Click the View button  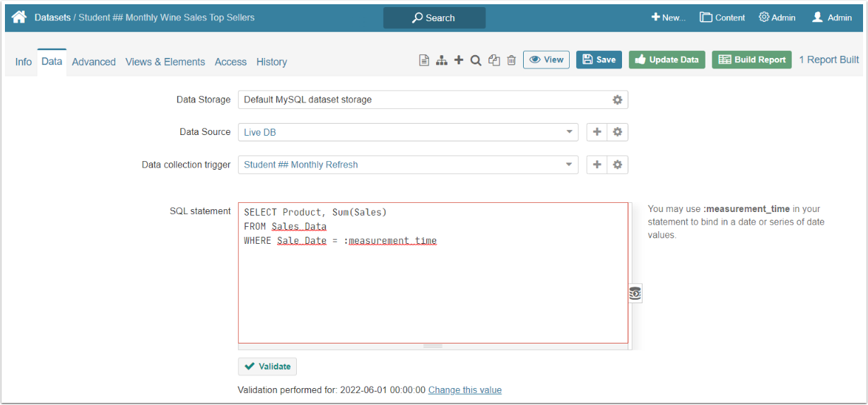point(546,59)
